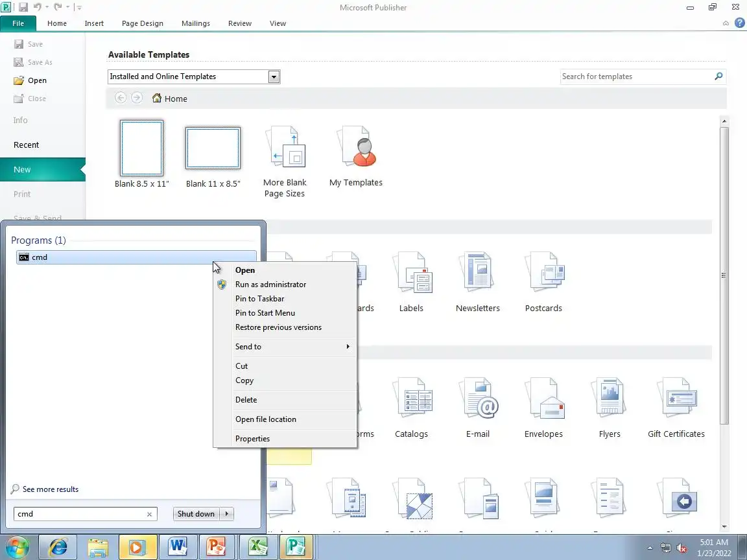Open More Blank Page Sizes

coord(285,162)
